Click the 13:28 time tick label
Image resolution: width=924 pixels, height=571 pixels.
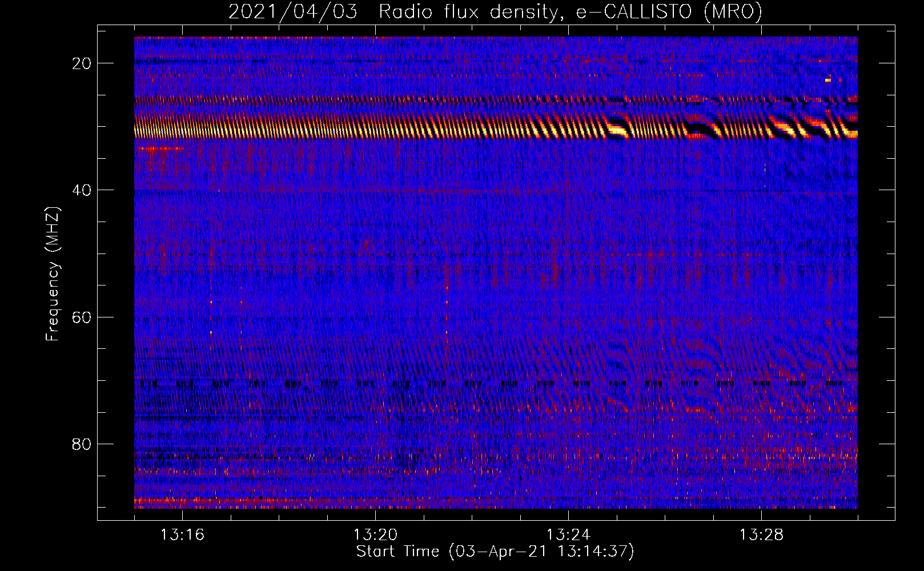[x=761, y=535]
